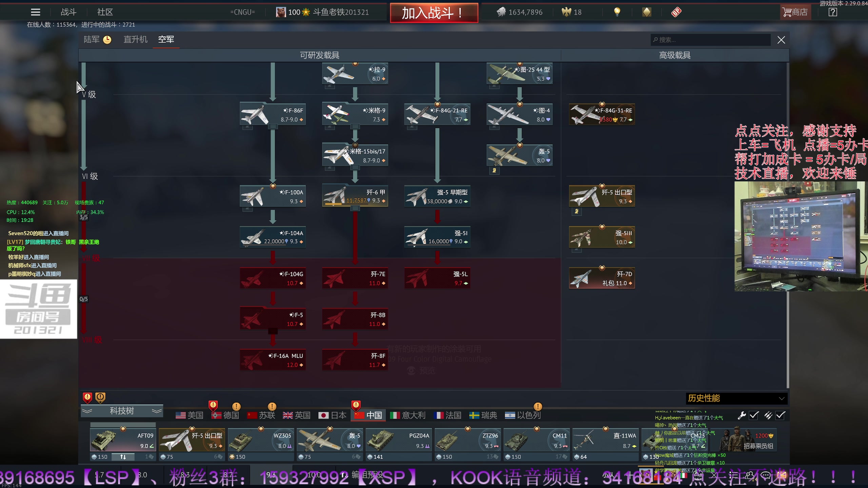Toggle the auto-refill ammo checkbox
The width and height of the screenshot is (868, 488).
point(780,415)
